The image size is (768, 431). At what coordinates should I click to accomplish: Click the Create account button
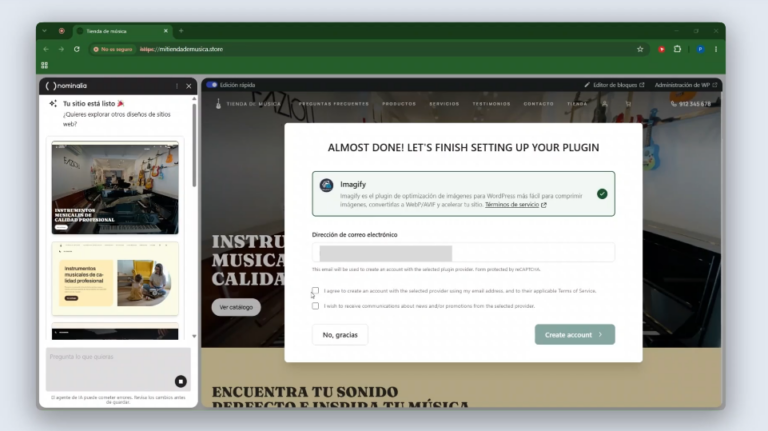575,335
